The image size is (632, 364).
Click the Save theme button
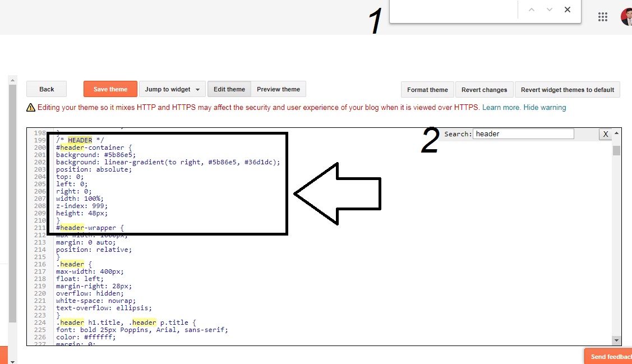pyautogui.click(x=110, y=89)
